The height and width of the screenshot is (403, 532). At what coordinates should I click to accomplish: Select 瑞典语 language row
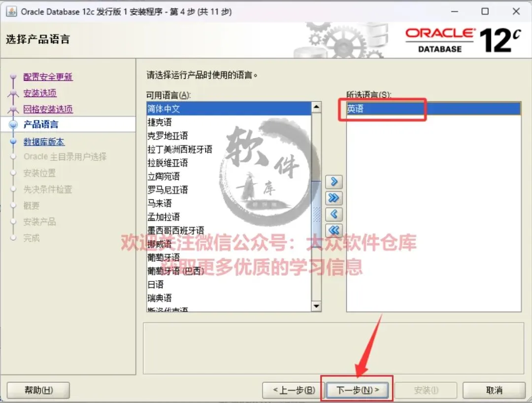229,298
